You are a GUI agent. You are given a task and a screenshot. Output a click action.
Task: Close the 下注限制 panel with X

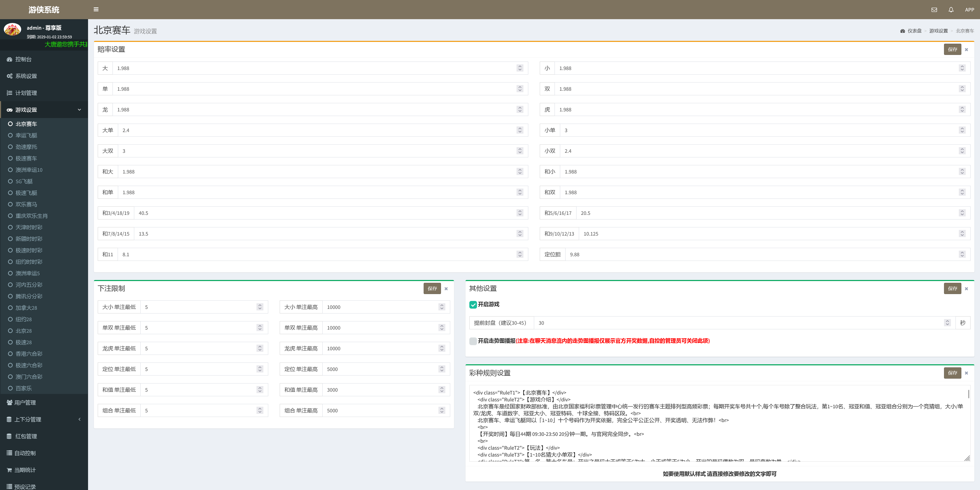click(446, 289)
